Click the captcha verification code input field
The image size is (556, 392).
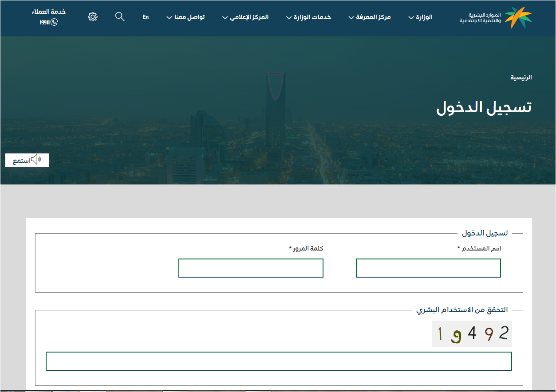[x=279, y=361]
